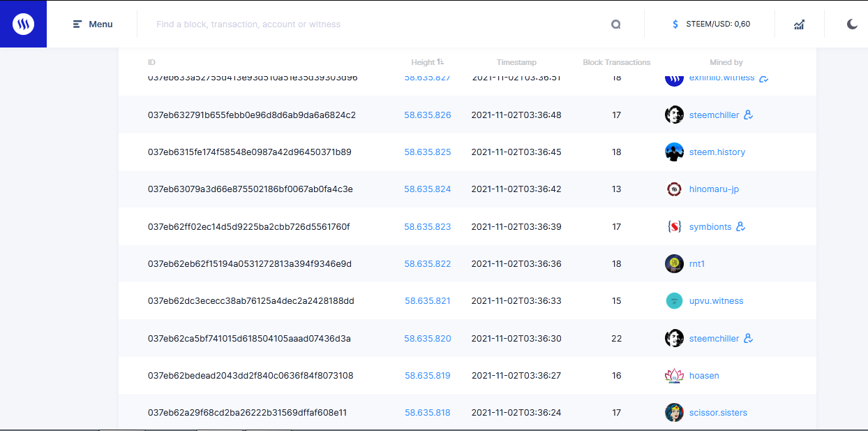This screenshot has width=868, height=431.
Task: Click steemchiller avatar in block 58.635.820 row
Action: pyautogui.click(x=674, y=339)
